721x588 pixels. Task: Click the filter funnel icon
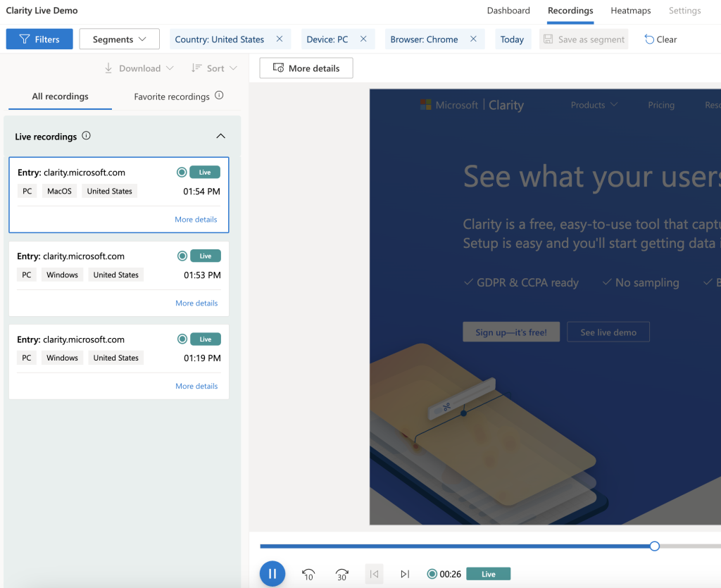(25, 39)
